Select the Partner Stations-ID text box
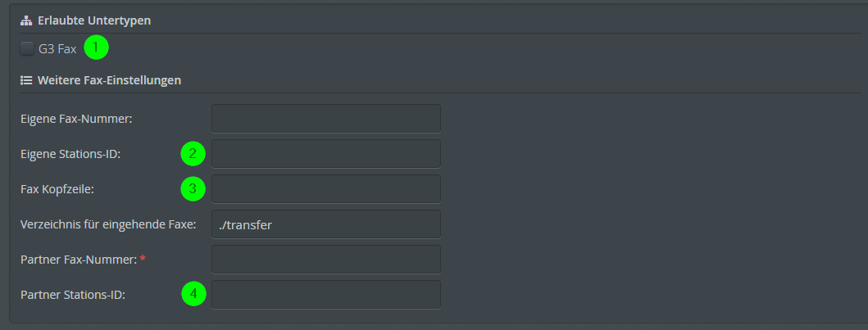The image size is (868, 330). tap(326, 295)
